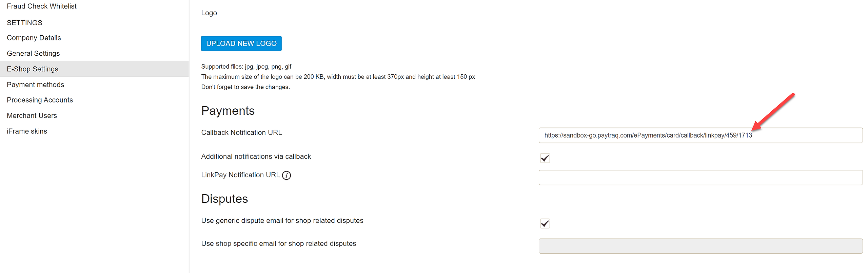Navigate to Processing Accounts
868x273 pixels.
[x=40, y=100]
